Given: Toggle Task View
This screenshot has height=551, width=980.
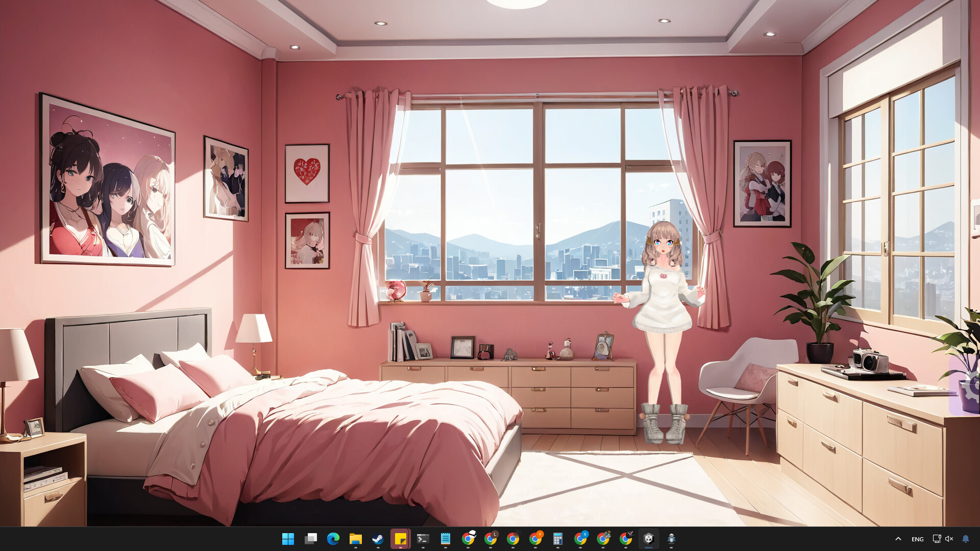Looking at the screenshot, I should 310,539.
